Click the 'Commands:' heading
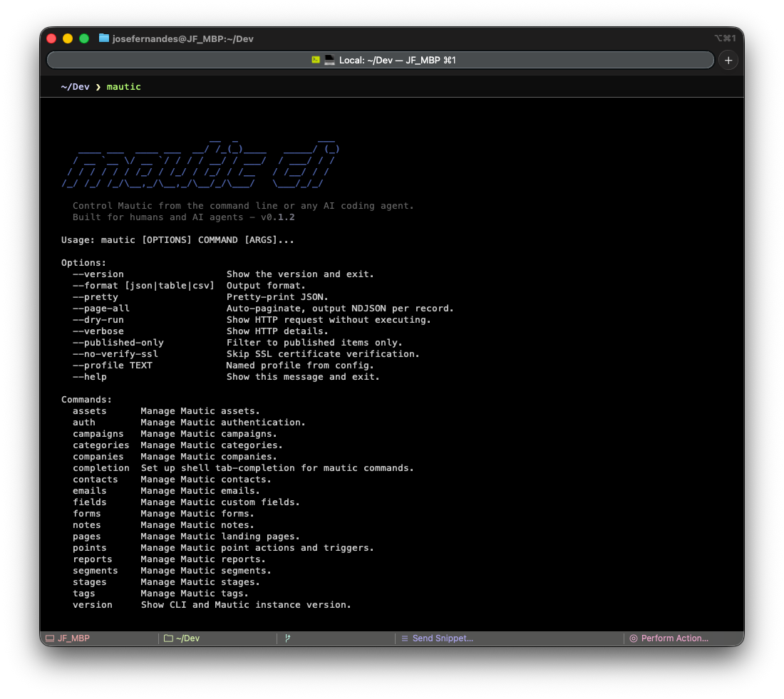The height and width of the screenshot is (699, 784). click(86, 400)
